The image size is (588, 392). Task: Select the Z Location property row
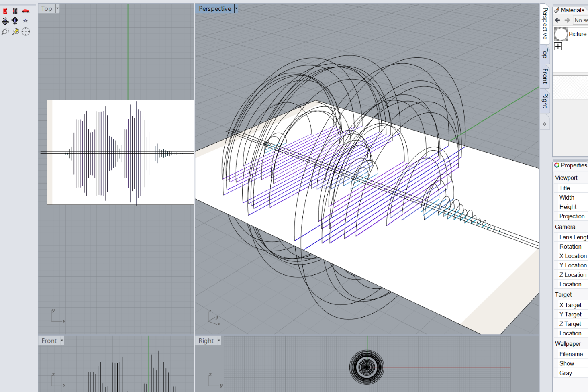click(570, 275)
